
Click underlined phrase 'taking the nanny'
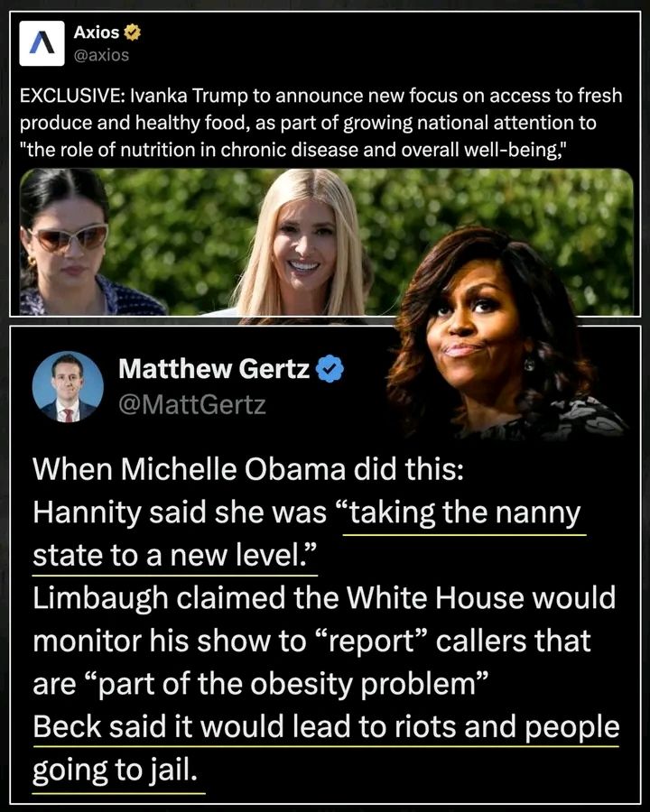point(465,513)
